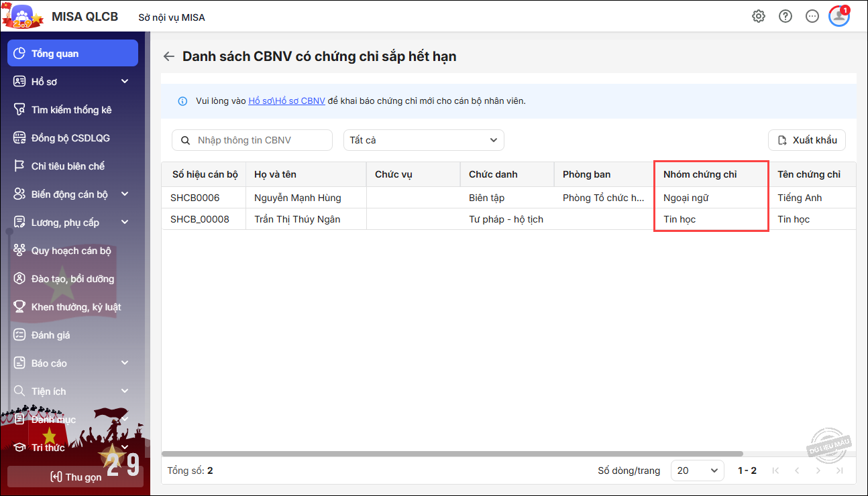The width and height of the screenshot is (868, 496).
Task: Open the user avatar with notification badge
Action: (x=839, y=17)
